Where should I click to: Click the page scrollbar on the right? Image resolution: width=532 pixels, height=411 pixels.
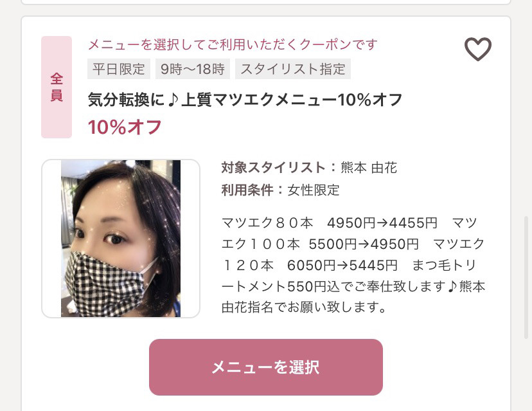[526, 275]
